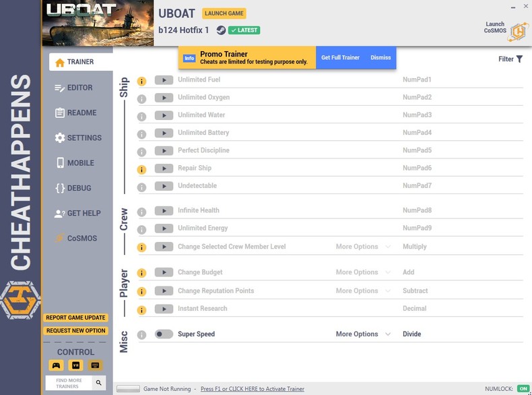This screenshot has width=532, height=395.
Task: Click the info icon beside Super Speed
Action: pyautogui.click(x=141, y=335)
